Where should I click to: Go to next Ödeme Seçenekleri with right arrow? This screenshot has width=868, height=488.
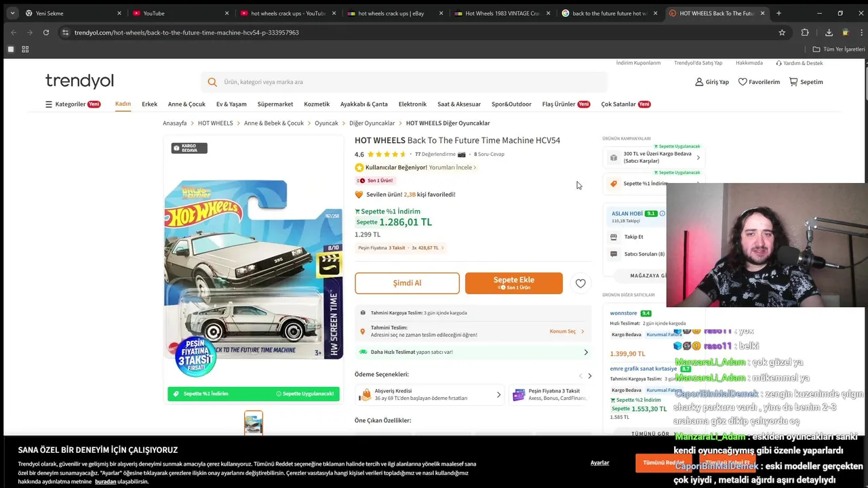[x=589, y=375]
